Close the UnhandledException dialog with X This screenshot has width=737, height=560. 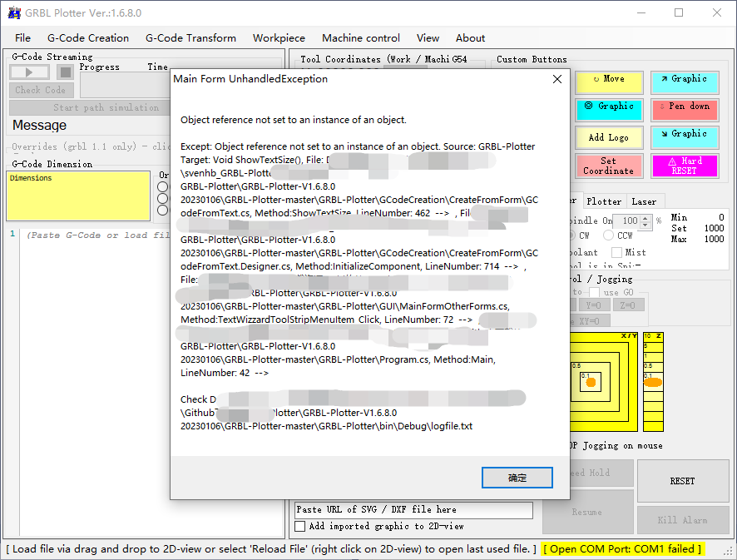[557, 79]
